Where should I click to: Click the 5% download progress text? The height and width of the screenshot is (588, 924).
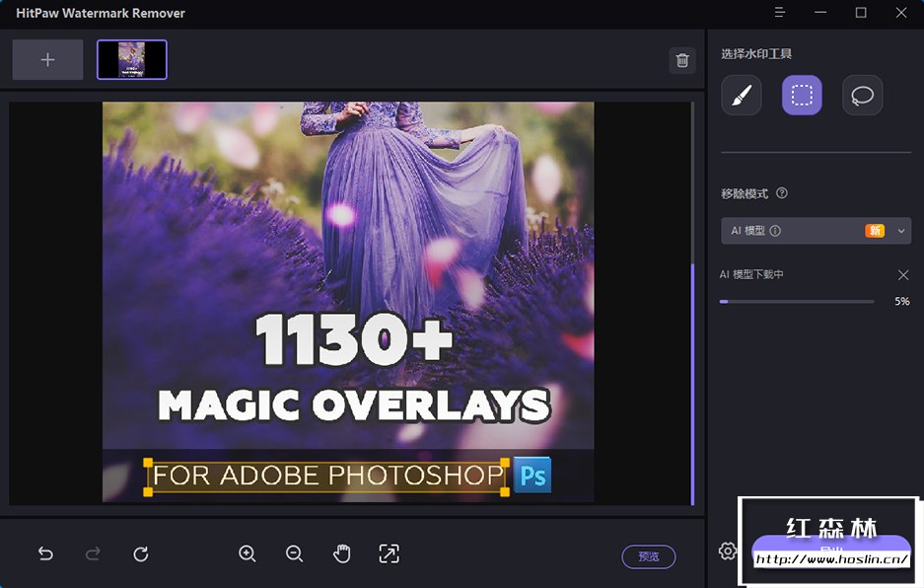(902, 301)
